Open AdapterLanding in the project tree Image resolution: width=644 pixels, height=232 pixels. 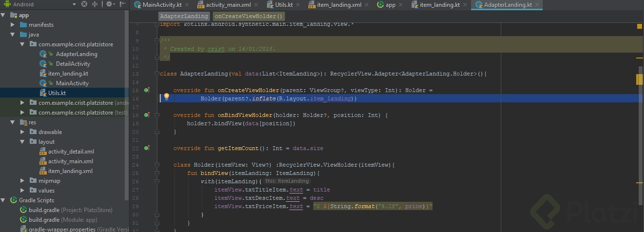pyautogui.click(x=76, y=54)
